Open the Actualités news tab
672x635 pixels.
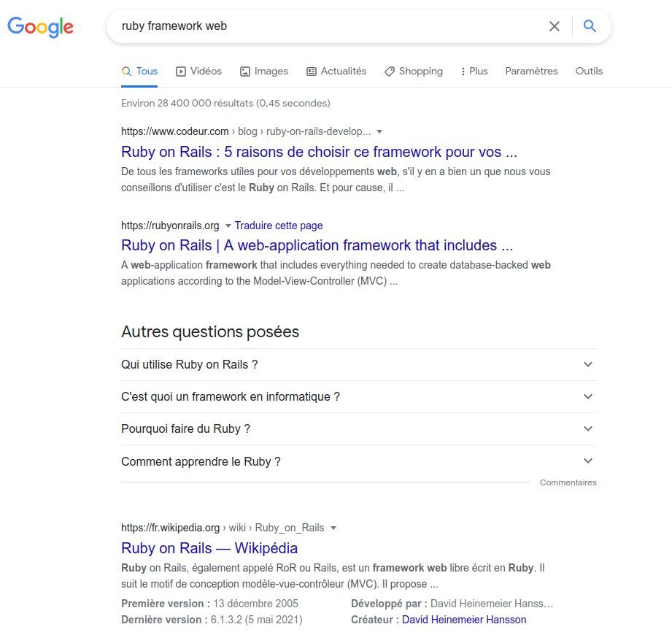(x=336, y=72)
